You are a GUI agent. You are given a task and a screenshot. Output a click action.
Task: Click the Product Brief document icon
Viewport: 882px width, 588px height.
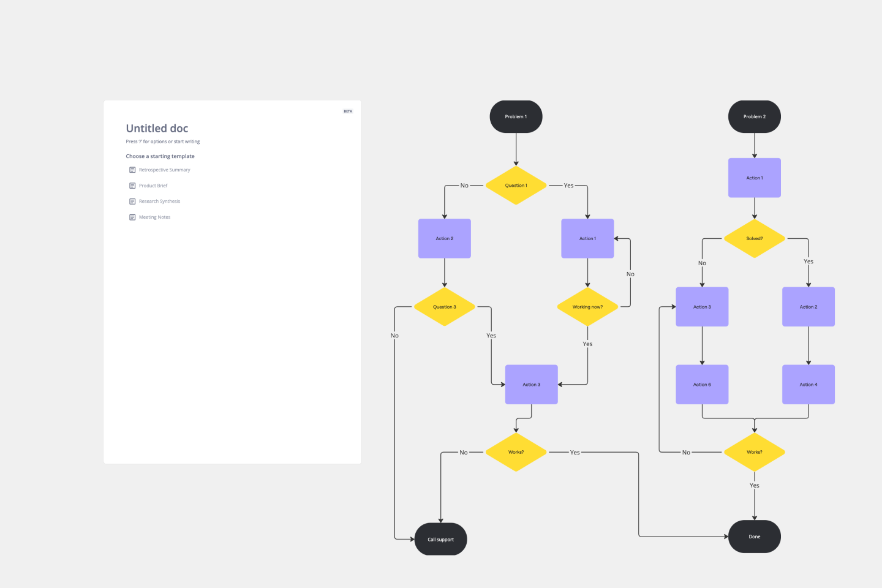[133, 186]
